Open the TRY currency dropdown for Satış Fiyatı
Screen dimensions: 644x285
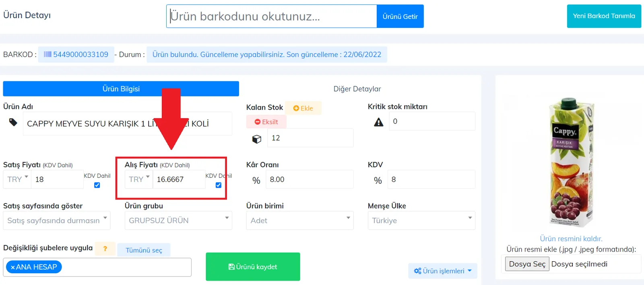coord(17,179)
